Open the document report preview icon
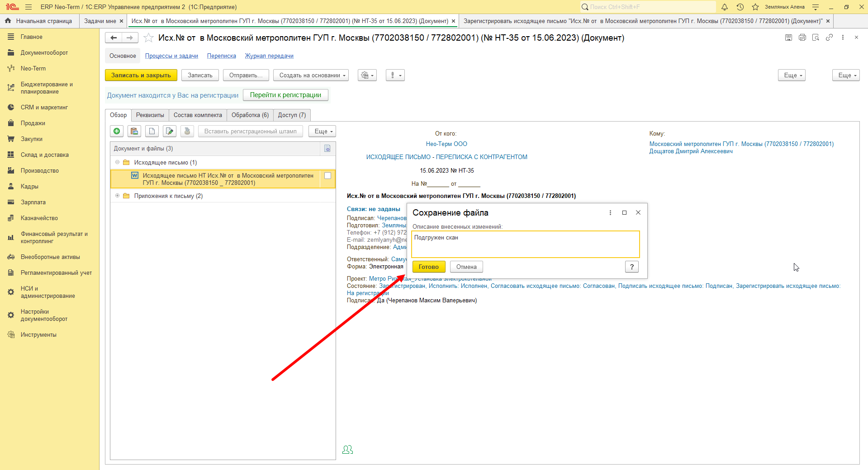The height and width of the screenshot is (470, 868). pos(816,38)
